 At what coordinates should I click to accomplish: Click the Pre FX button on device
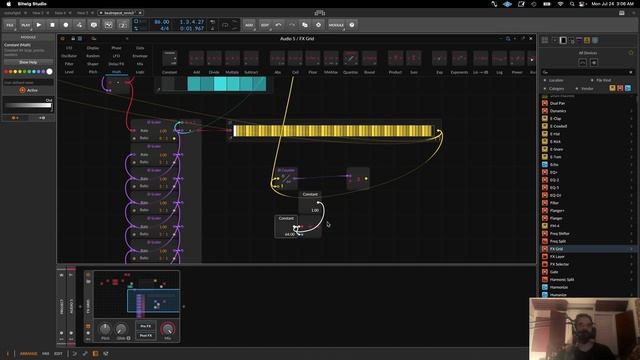(x=146, y=326)
